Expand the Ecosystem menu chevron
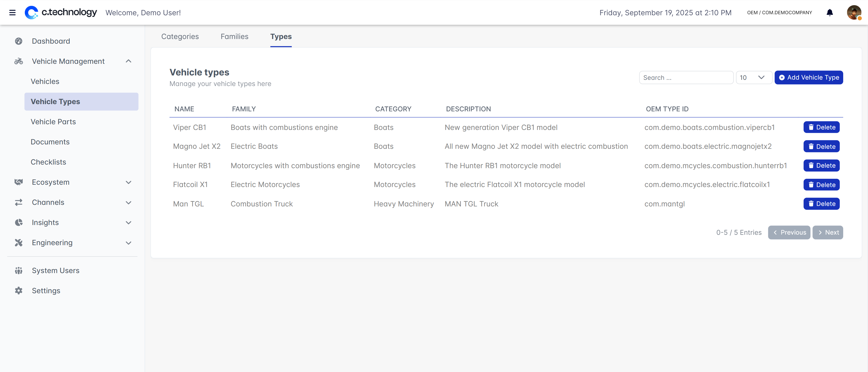The height and width of the screenshot is (372, 868). pyautogui.click(x=128, y=182)
